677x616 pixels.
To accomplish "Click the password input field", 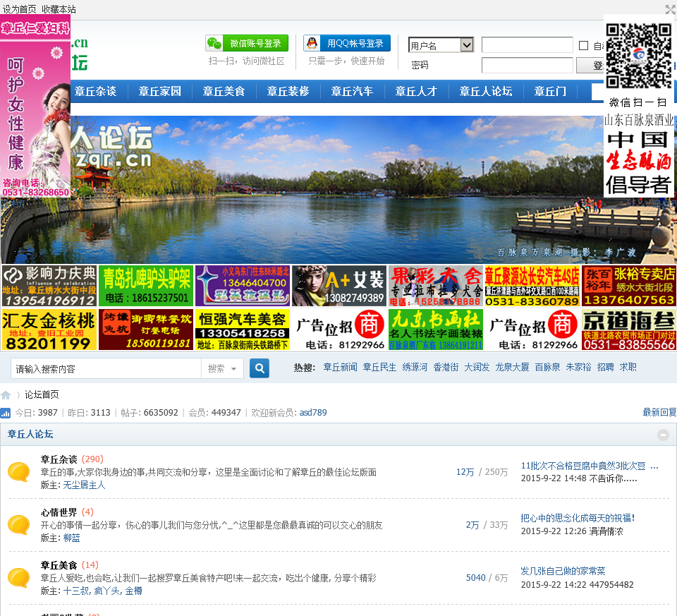I will [x=527, y=65].
